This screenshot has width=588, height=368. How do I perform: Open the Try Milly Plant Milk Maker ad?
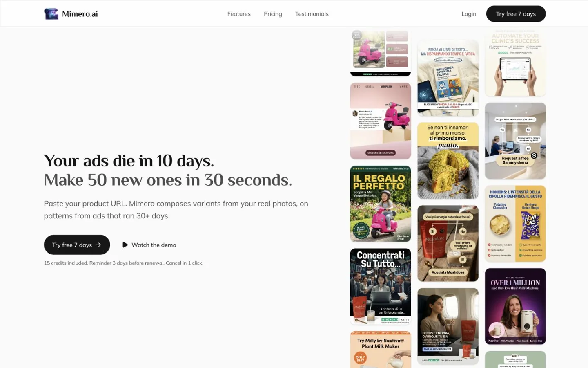pos(381,350)
